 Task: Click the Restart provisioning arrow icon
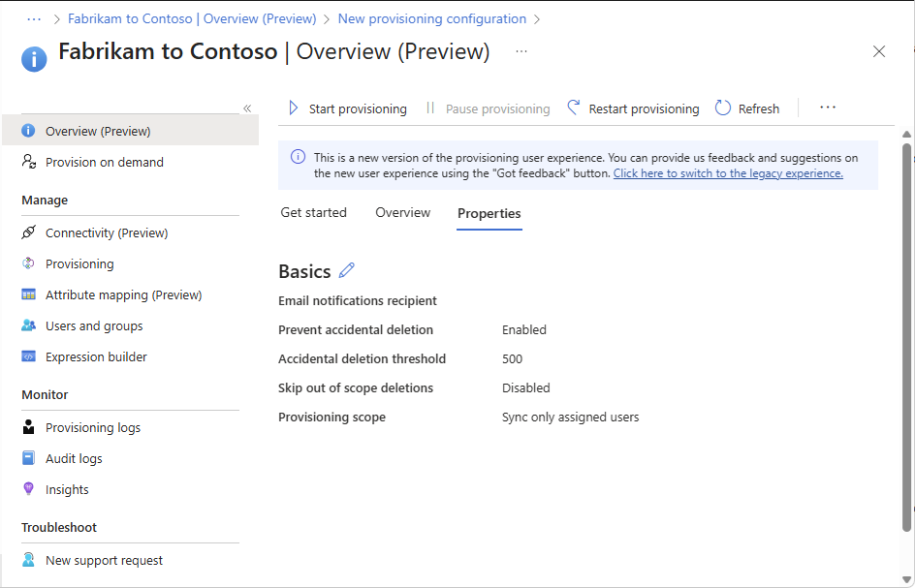[x=574, y=108]
